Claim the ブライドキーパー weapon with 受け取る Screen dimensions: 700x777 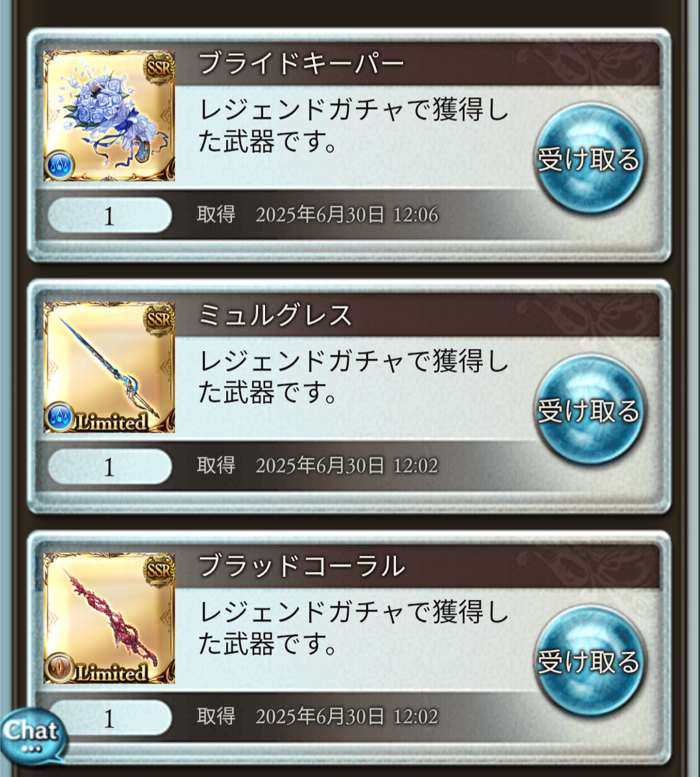click(x=589, y=158)
